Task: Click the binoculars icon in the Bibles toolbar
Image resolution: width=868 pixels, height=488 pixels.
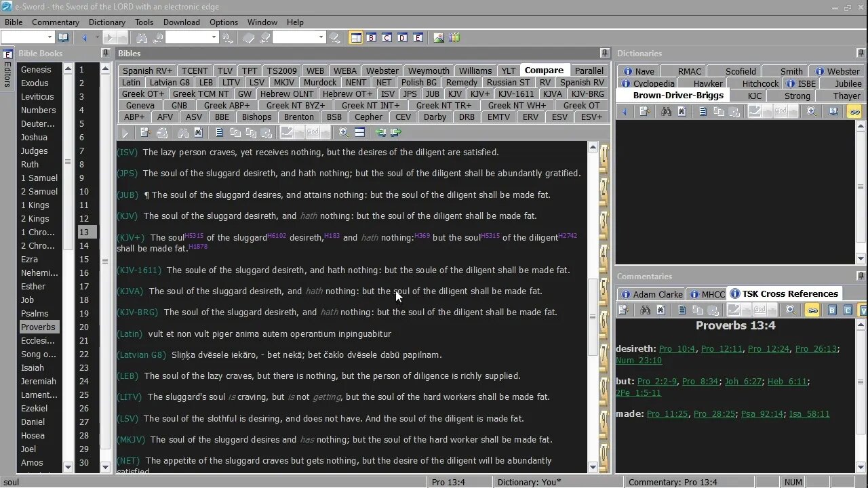Action: [183, 133]
